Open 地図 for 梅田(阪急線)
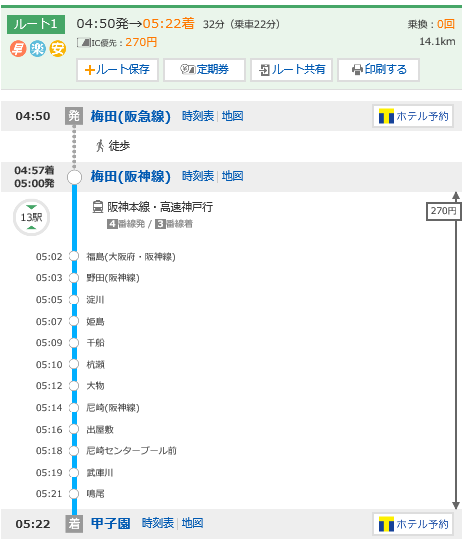Viewport: 465px width, 545px height. [232, 116]
